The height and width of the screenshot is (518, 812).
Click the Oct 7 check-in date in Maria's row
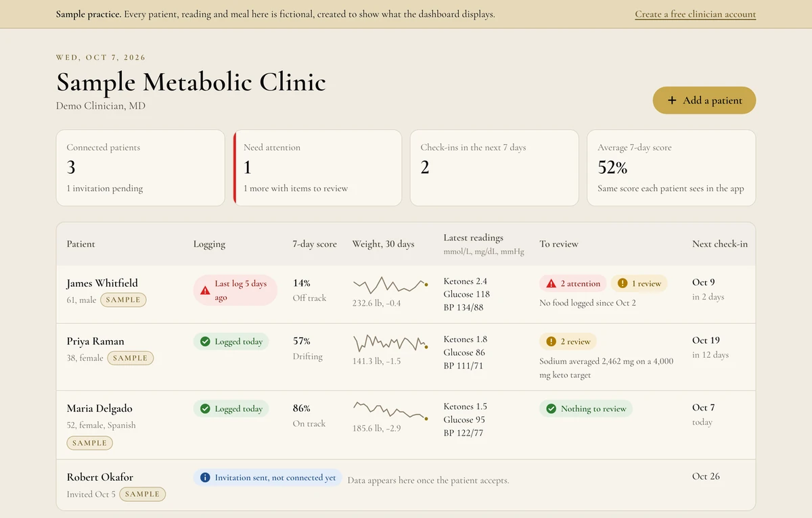click(x=704, y=407)
